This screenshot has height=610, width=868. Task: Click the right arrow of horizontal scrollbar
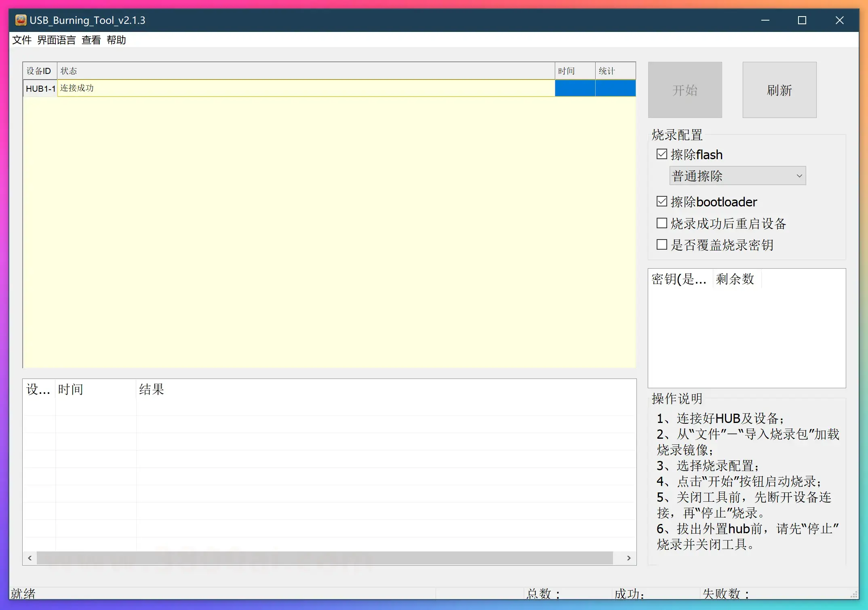[x=629, y=558]
